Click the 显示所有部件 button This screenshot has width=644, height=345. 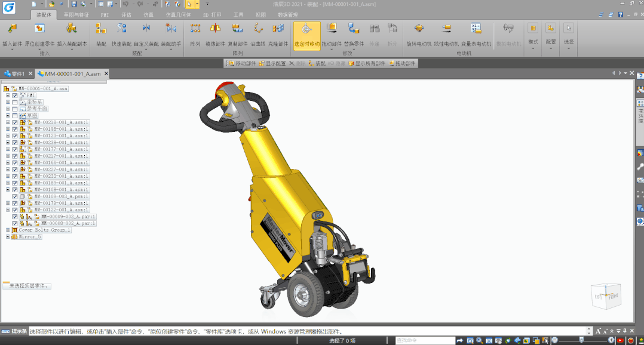(x=367, y=63)
